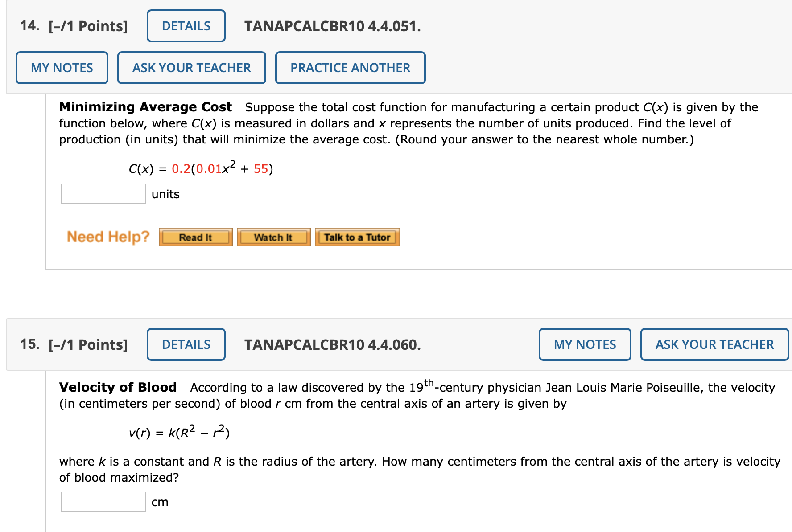
Task: Open MY NOTES for question 14
Action: (x=62, y=68)
